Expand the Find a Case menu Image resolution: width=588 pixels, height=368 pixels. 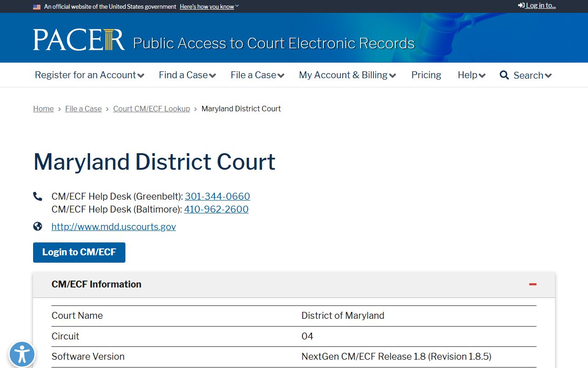pos(187,75)
